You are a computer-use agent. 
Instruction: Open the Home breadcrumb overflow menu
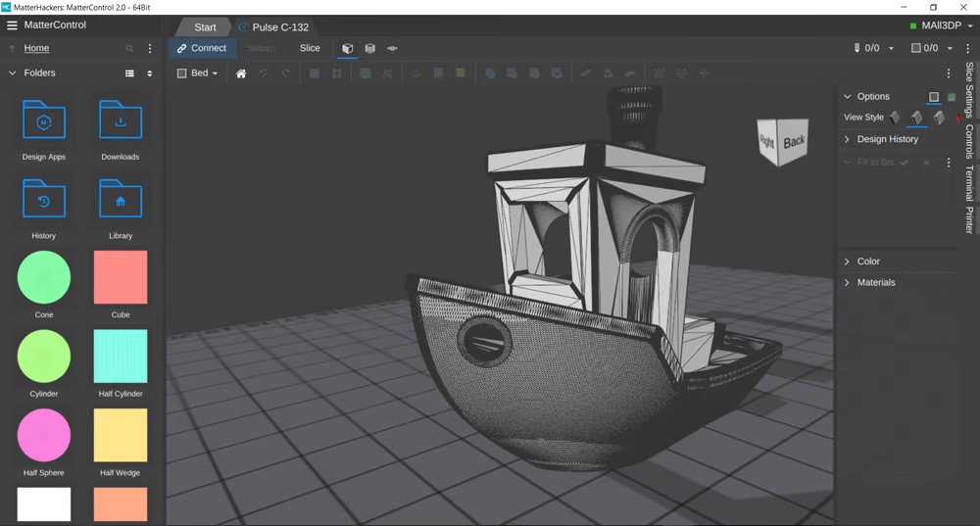point(150,48)
